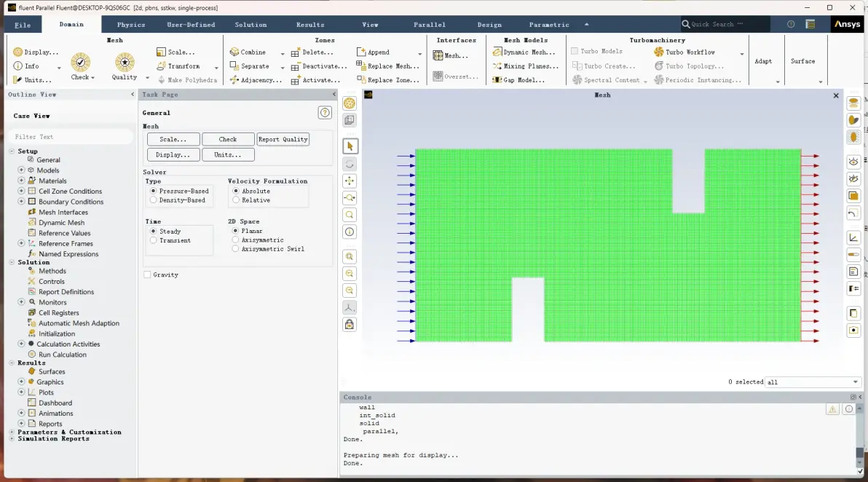The width and height of the screenshot is (868, 482).
Task: Expand the Boundary Conditions tree node
Action: [x=22, y=202]
